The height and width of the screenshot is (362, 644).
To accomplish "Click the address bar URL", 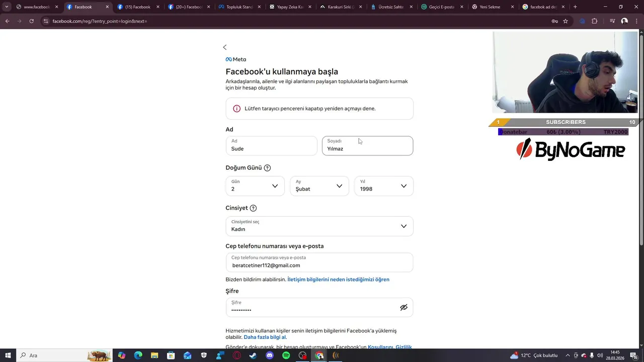I will tap(100, 21).
